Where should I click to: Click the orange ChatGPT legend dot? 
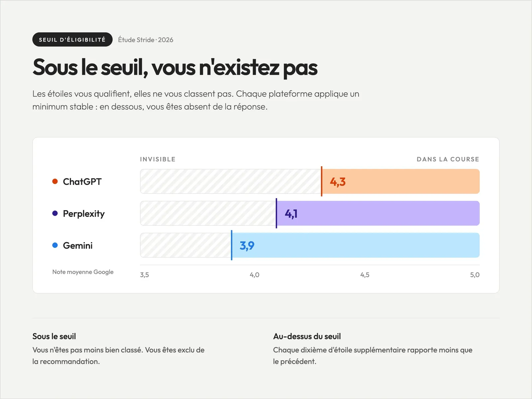(55, 181)
